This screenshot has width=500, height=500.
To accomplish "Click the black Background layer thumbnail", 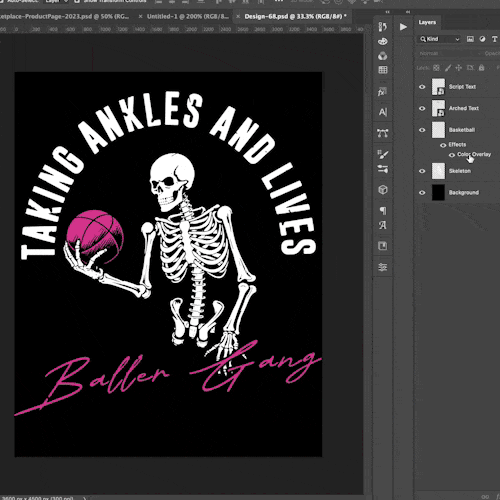I will pos(438,193).
